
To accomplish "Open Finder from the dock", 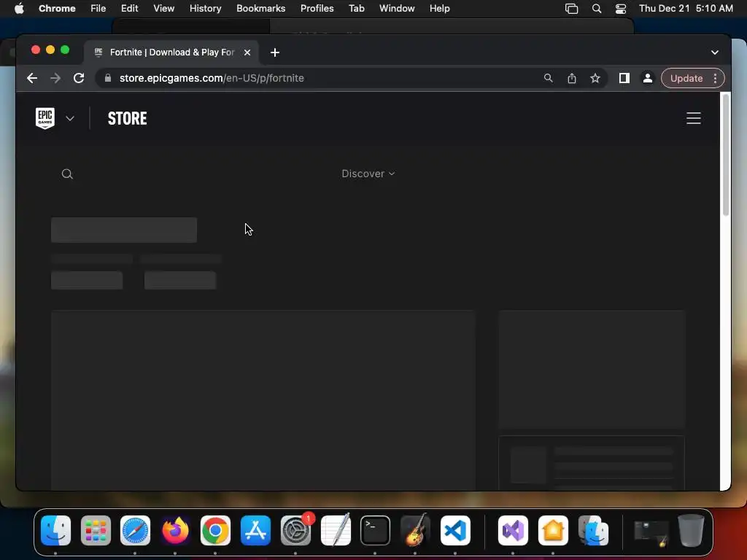I will 55,531.
